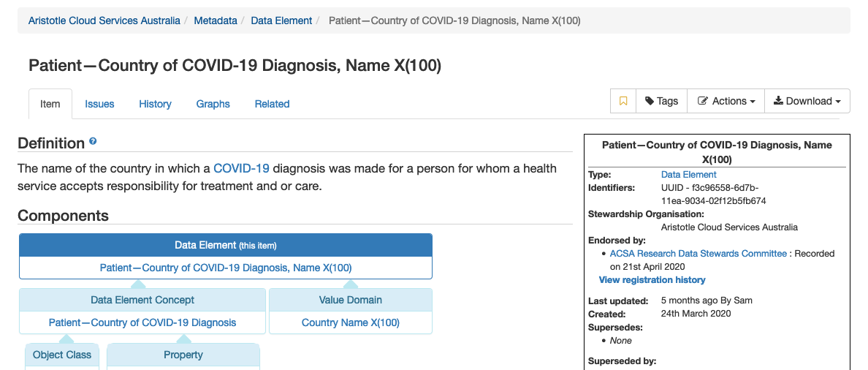The image size is (868, 370).
Task: Click the Data Element type link
Action: [689, 175]
